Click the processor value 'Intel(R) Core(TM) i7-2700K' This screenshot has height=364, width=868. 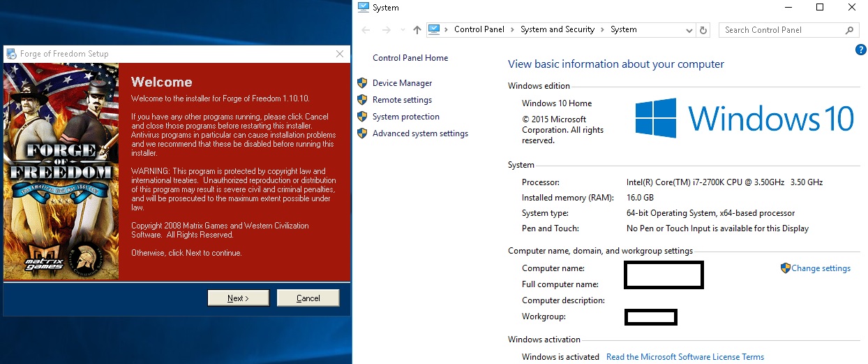pyautogui.click(x=725, y=182)
